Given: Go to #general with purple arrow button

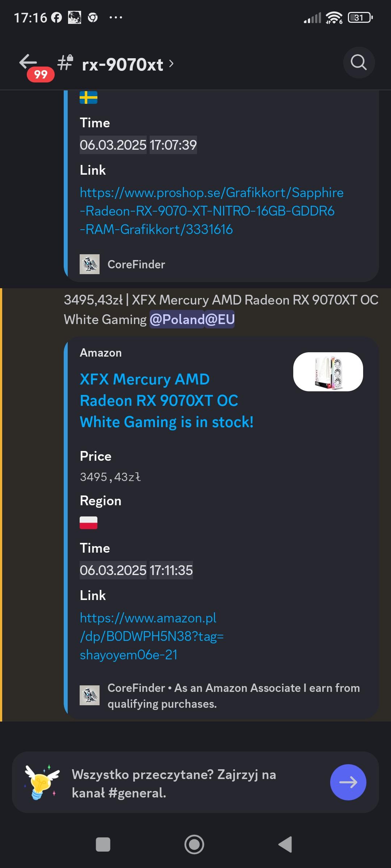Looking at the screenshot, I should click(348, 782).
